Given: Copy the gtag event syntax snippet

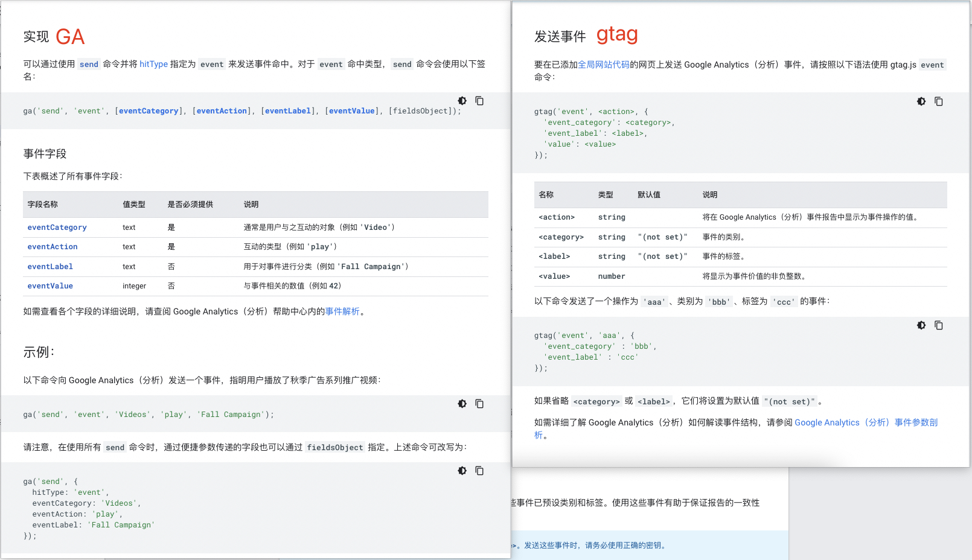Looking at the screenshot, I should (x=939, y=101).
